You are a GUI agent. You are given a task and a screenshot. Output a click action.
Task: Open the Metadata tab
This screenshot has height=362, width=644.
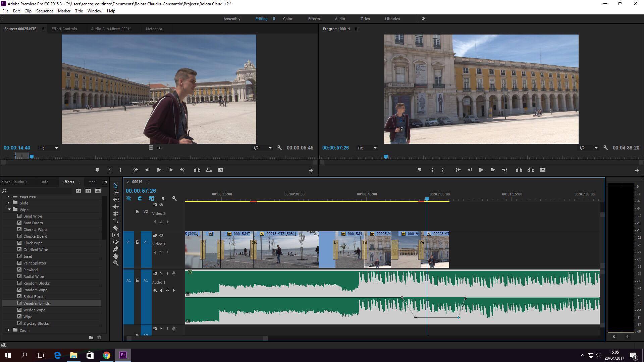click(154, 29)
